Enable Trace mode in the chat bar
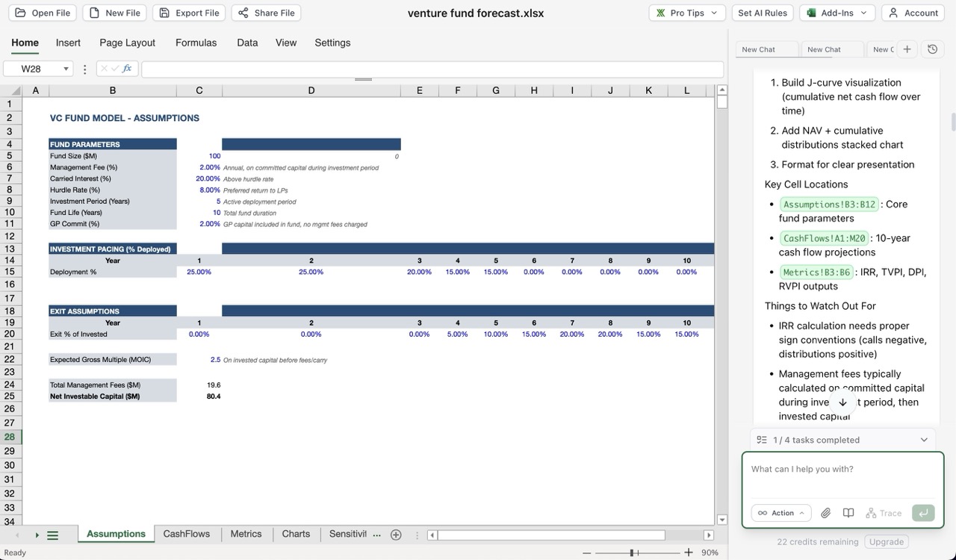The image size is (956, 560). point(883,513)
